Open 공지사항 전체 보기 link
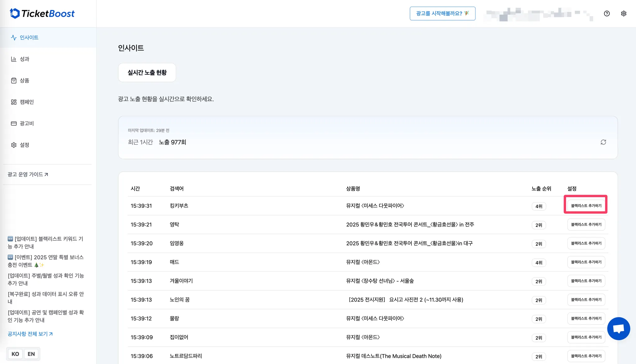 pyautogui.click(x=30, y=334)
